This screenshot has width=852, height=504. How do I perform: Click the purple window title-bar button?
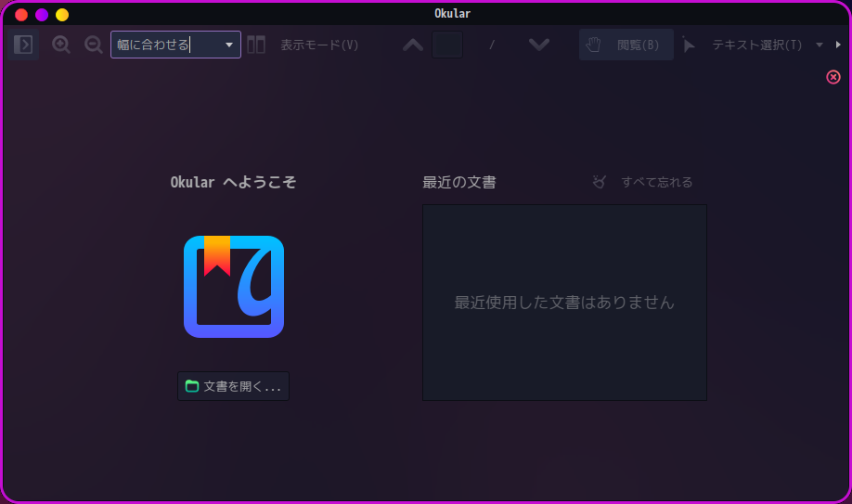(x=42, y=15)
